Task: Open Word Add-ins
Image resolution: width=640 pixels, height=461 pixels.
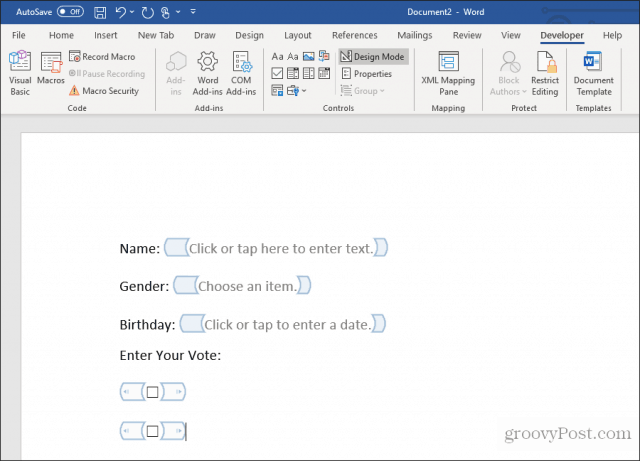Action: point(207,73)
